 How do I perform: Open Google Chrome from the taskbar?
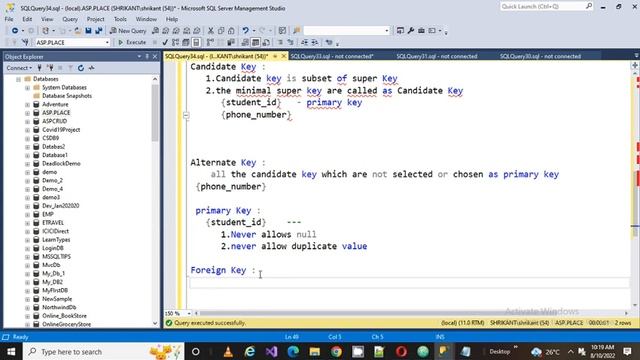tap(336, 351)
